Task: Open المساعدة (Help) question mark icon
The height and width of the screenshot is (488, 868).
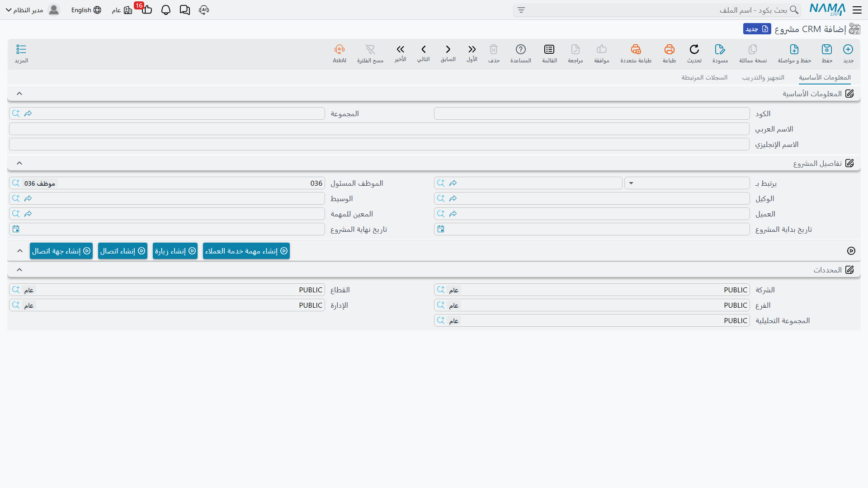Action: point(521,49)
